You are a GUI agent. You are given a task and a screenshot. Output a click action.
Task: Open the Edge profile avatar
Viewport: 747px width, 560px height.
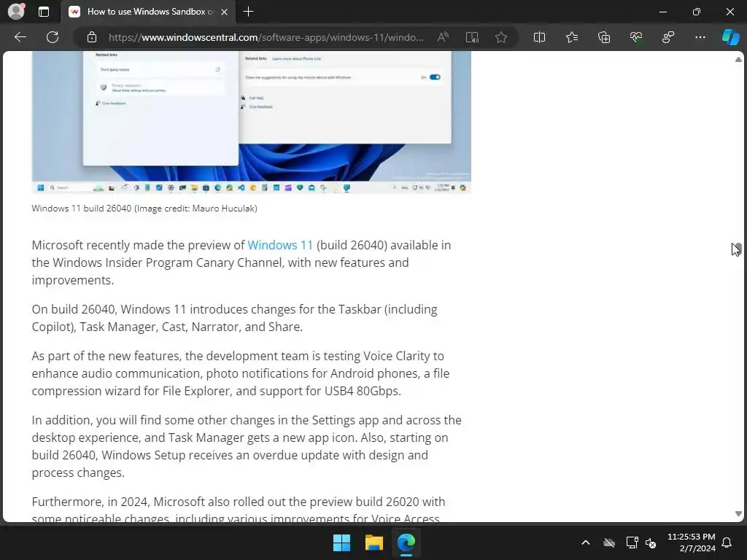17,12
